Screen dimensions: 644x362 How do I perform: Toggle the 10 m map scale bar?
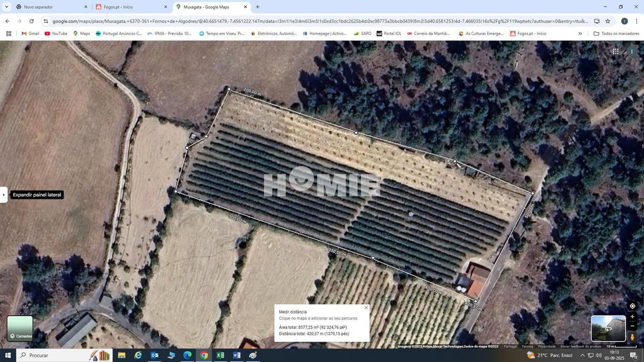[x=621, y=347]
